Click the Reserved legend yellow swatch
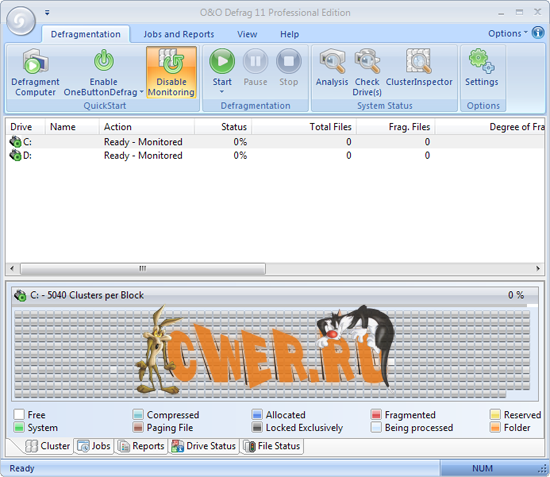Screen dimensions: 550x477 point(495,415)
